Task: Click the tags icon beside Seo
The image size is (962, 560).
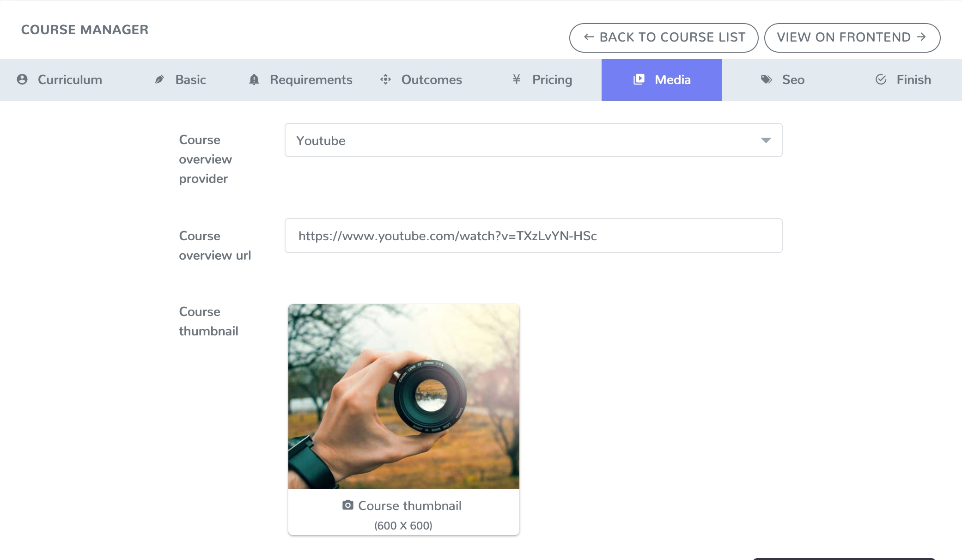Action: 767,79
